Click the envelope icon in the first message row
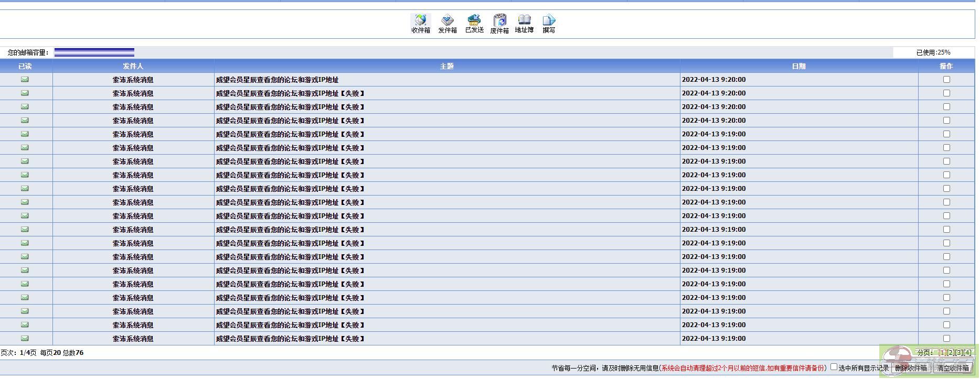The image size is (980, 379). click(25, 80)
